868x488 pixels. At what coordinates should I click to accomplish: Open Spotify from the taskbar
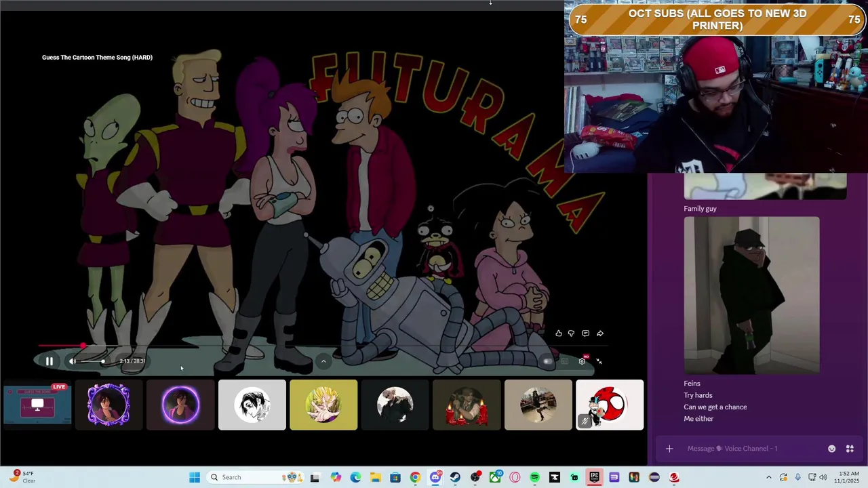click(x=534, y=477)
